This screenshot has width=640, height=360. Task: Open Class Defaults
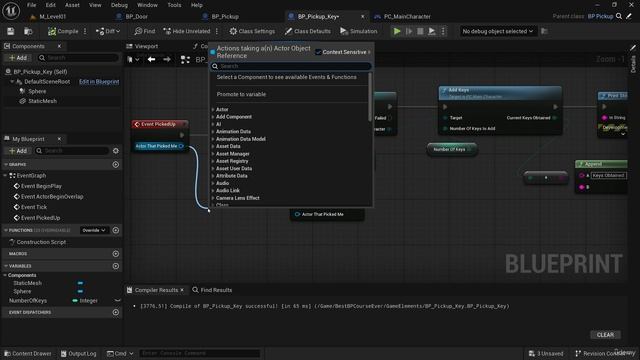tap(308, 31)
